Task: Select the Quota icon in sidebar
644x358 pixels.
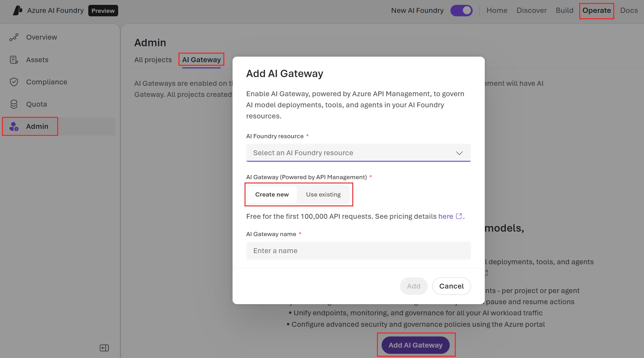Action: pyautogui.click(x=14, y=104)
